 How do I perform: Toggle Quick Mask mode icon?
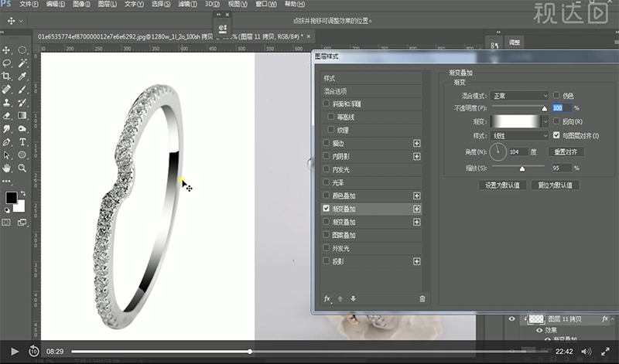(6, 223)
